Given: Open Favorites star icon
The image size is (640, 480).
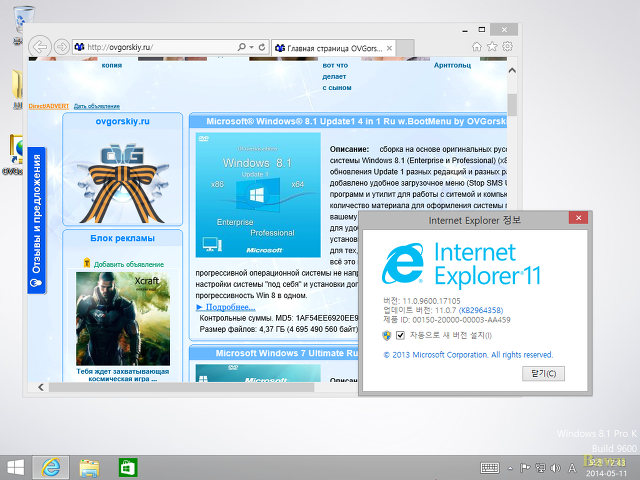Looking at the screenshot, I should [492, 47].
